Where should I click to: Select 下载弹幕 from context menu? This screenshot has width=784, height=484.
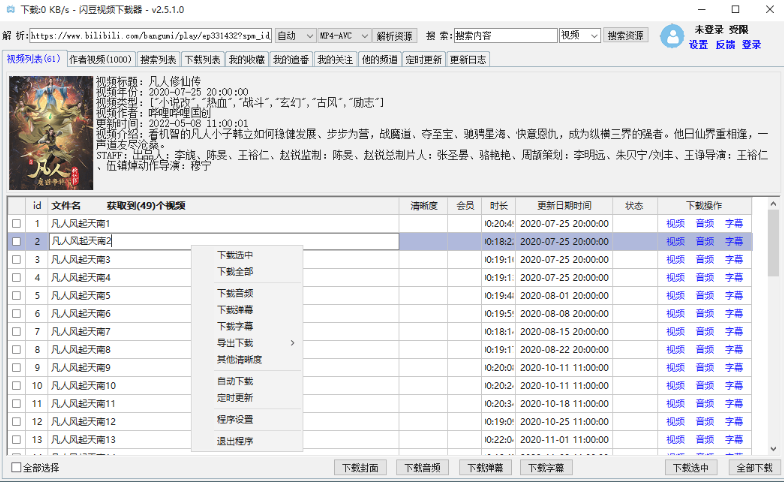pos(235,310)
